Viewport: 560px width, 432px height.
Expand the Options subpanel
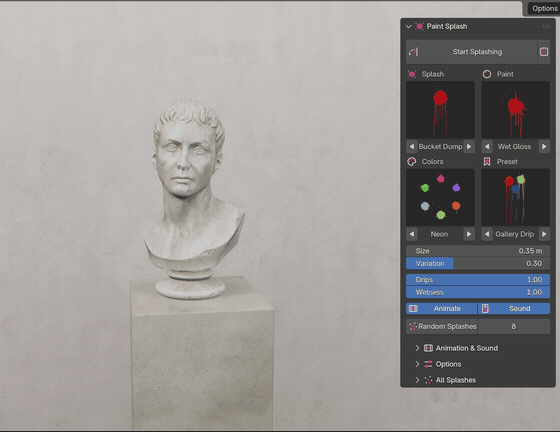[417, 364]
